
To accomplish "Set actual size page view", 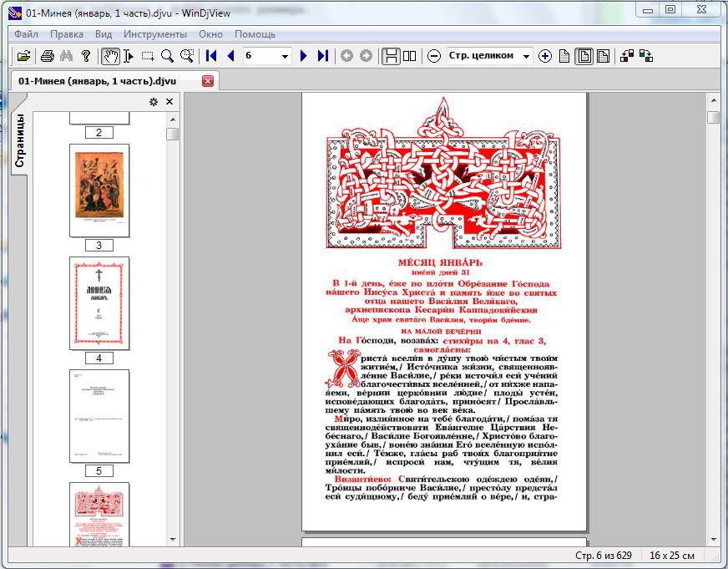I will [x=564, y=56].
